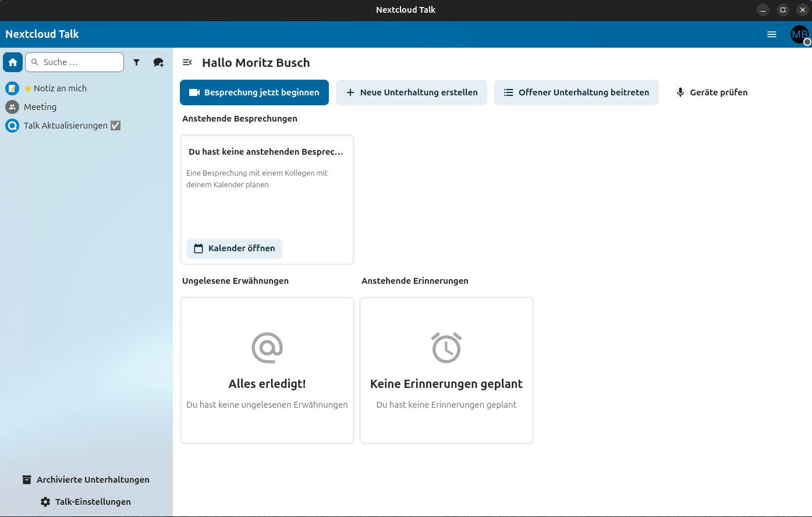Screen dimensions: 812x517
Task: Click Neue Unterhaltung erstellen
Action: pyautogui.click(x=412, y=92)
